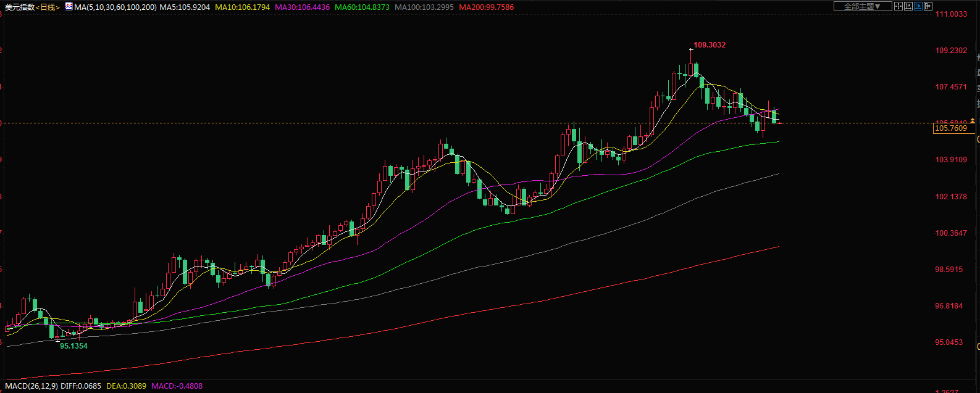Click the orange double-arrow above price tag
Viewport: 980px width, 393px height.
pos(973,120)
